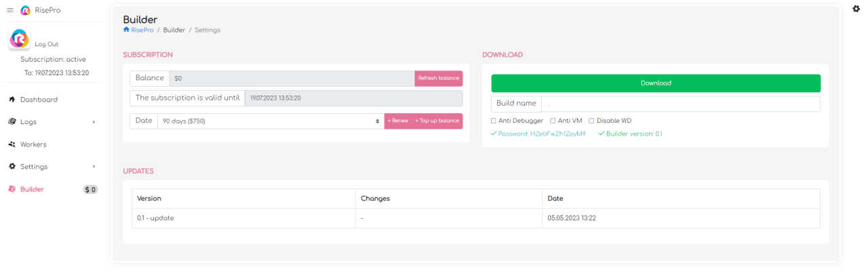The image size is (868, 280).
Task: Click the To: 19.07.2023 13:53:20 text
Action: tap(57, 73)
